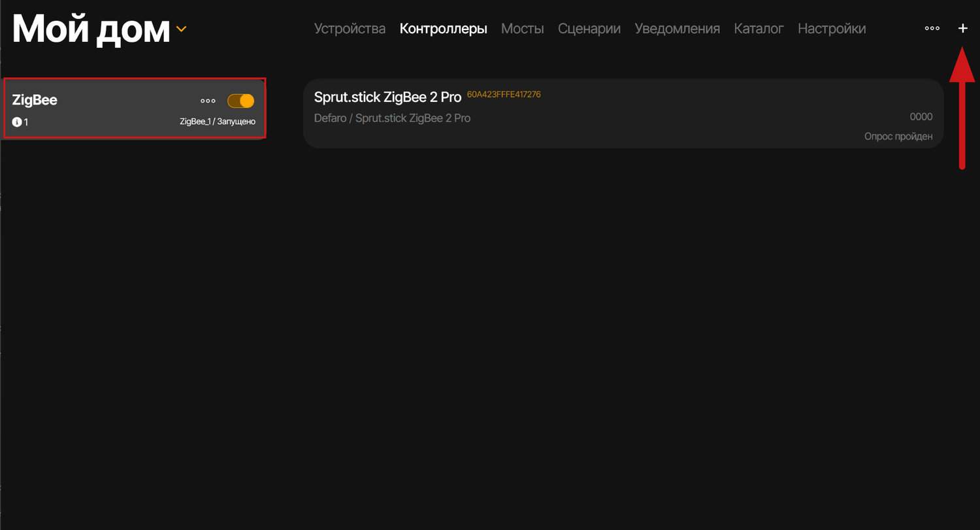Disable the ZigBee controller toggle
Screen dimensions: 980x530
click(240, 101)
